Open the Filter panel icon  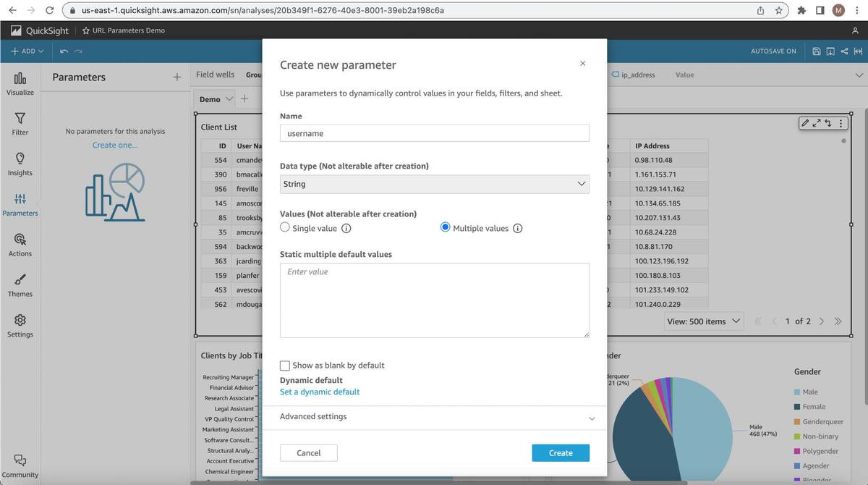coord(20,118)
